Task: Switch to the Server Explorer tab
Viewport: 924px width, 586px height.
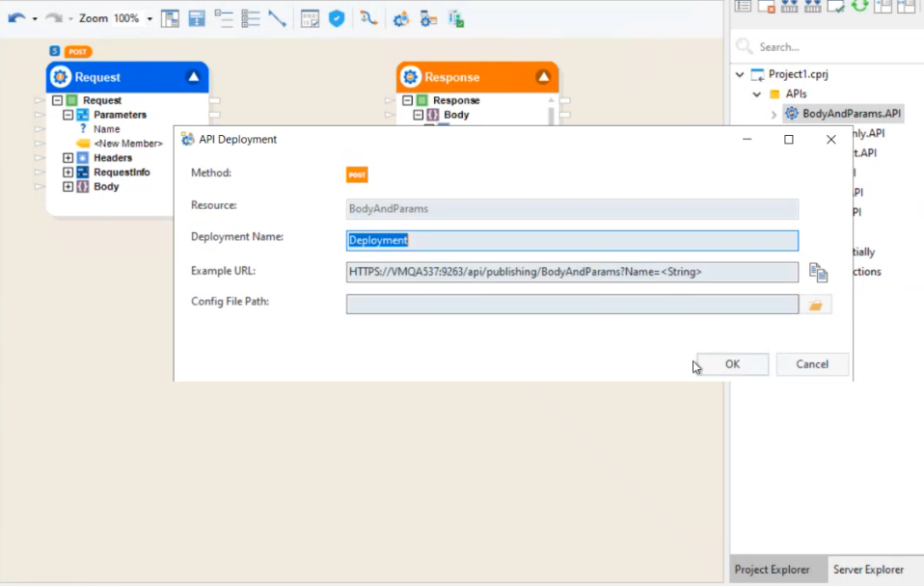Action: tap(868, 570)
